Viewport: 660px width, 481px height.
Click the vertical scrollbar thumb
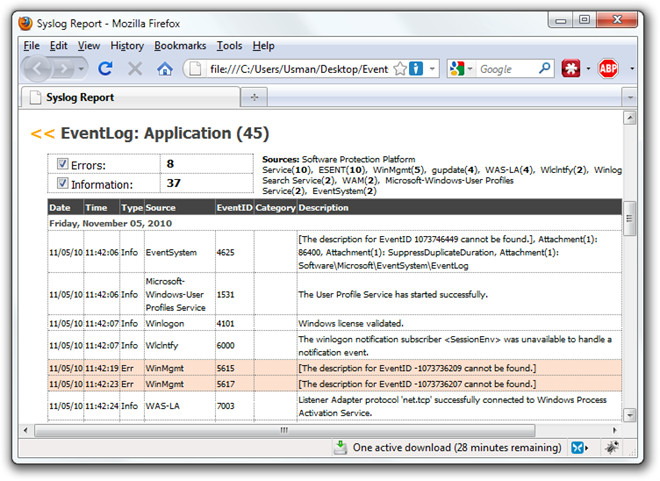click(x=629, y=218)
